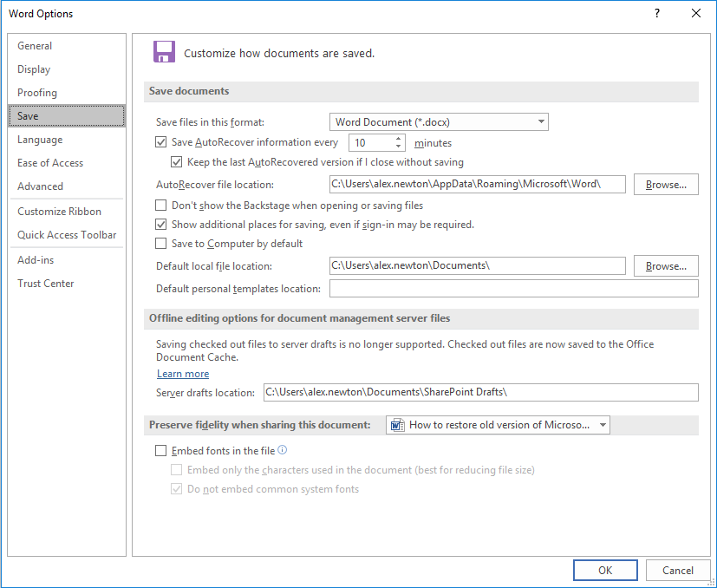Select the Save category
The image size is (717, 588).
coord(67,115)
